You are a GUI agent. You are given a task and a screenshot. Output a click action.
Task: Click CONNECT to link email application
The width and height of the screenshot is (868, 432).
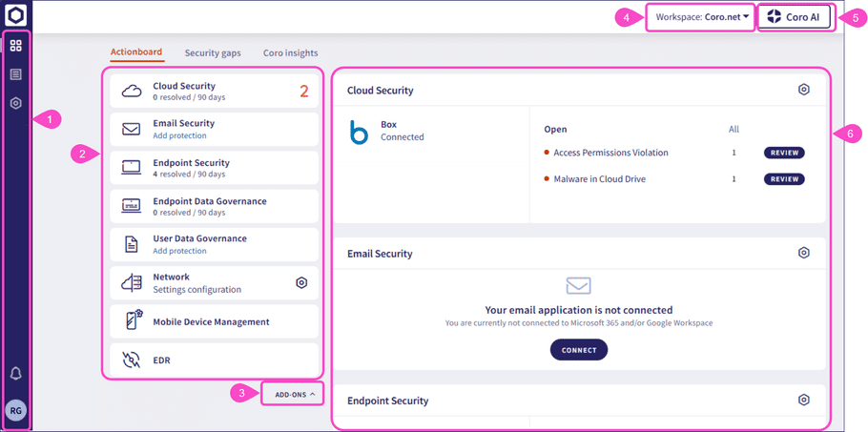[x=579, y=350]
